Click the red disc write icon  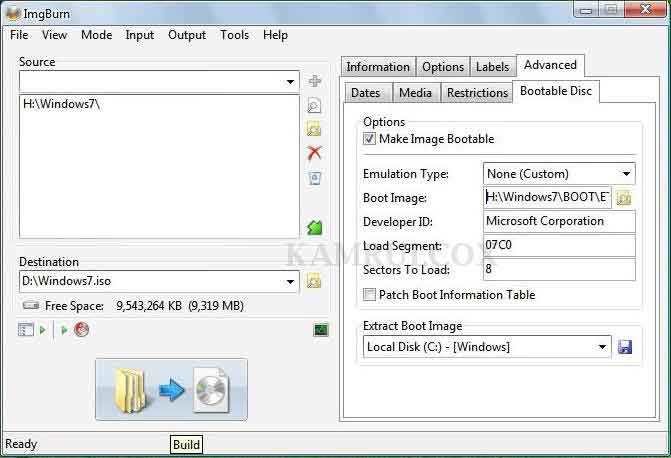point(81,330)
